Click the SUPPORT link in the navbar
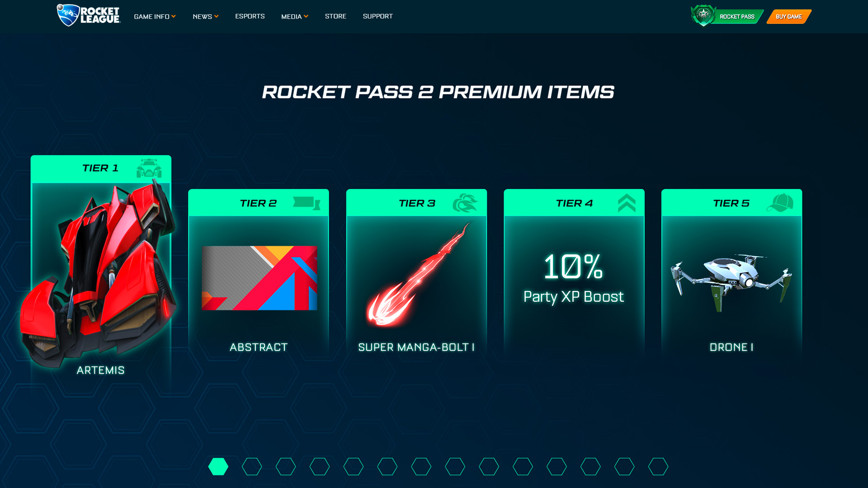868x488 pixels. pyautogui.click(x=377, y=16)
